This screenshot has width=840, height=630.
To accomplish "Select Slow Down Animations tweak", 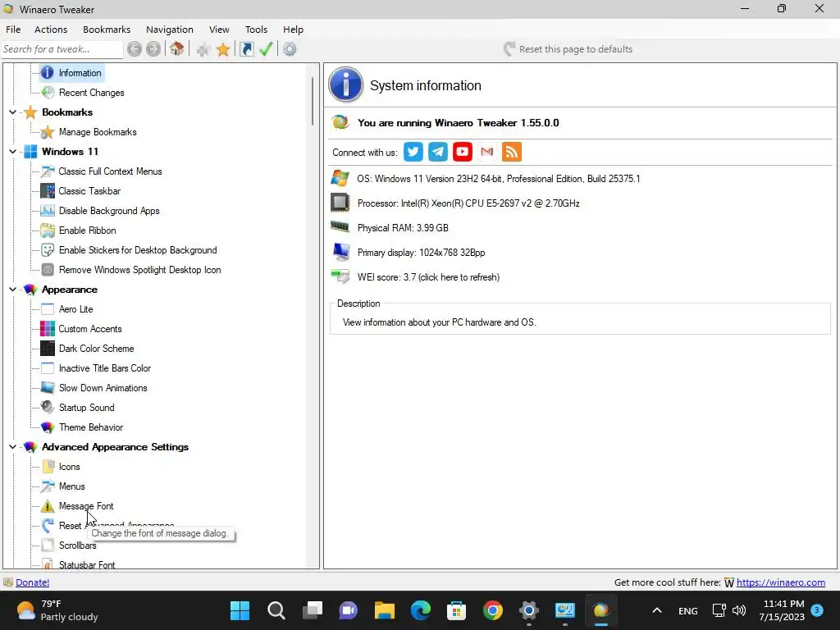I will click(103, 388).
